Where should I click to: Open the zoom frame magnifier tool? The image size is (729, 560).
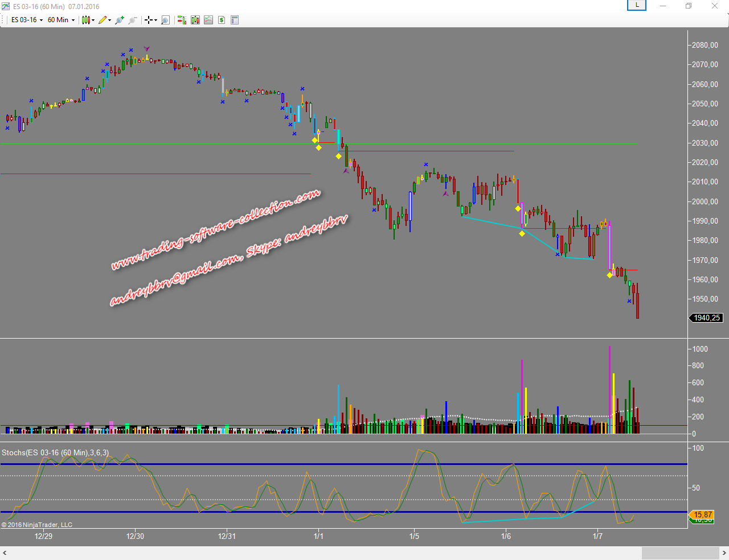click(x=165, y=20)
